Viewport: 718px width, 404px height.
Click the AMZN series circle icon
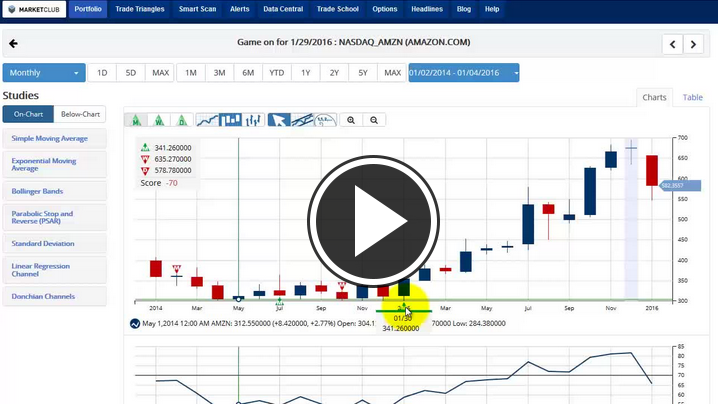(x=135, y=323)
